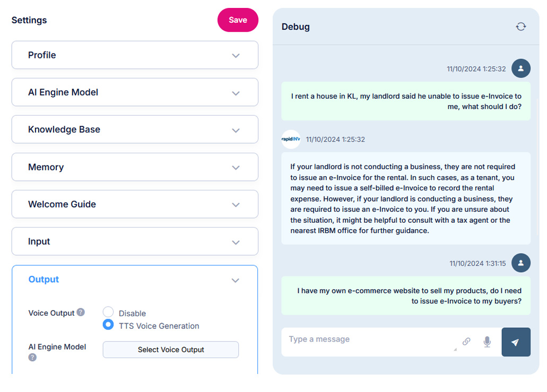Click the rapidINV bot avatar
The height and width of the screenshot is (392, 547).
pos(291,139)
